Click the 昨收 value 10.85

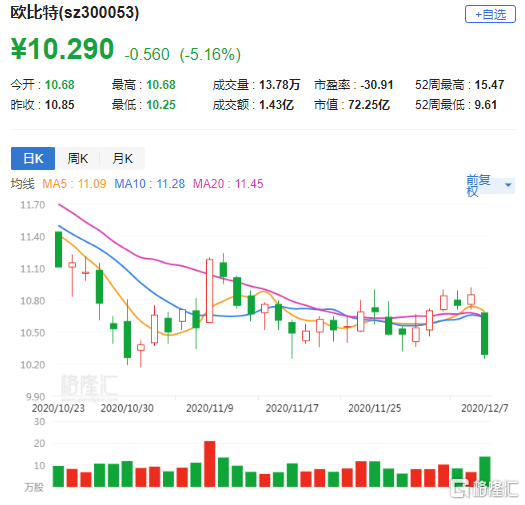coord(60,105)
